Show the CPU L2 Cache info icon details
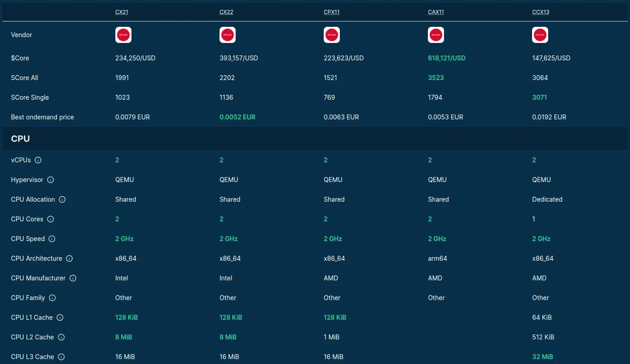 point(61,337)
